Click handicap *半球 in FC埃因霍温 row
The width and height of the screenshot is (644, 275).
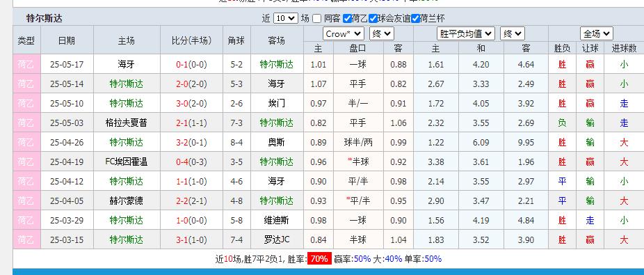[358, 162]
